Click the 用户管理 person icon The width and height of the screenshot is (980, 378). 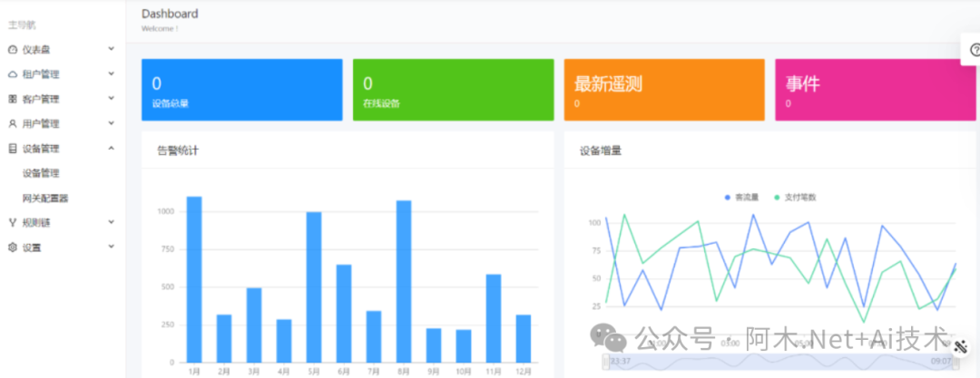point(13,123)
